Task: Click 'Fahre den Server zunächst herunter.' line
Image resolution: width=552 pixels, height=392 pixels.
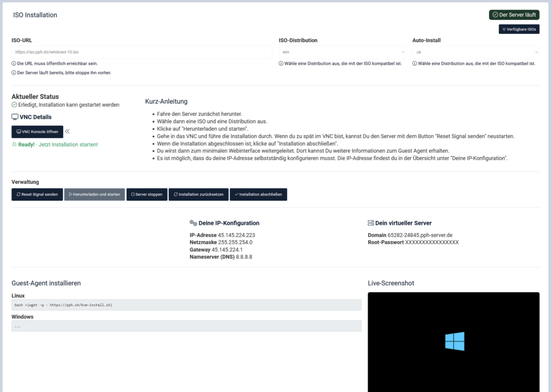Action: (x=199, y=114)
